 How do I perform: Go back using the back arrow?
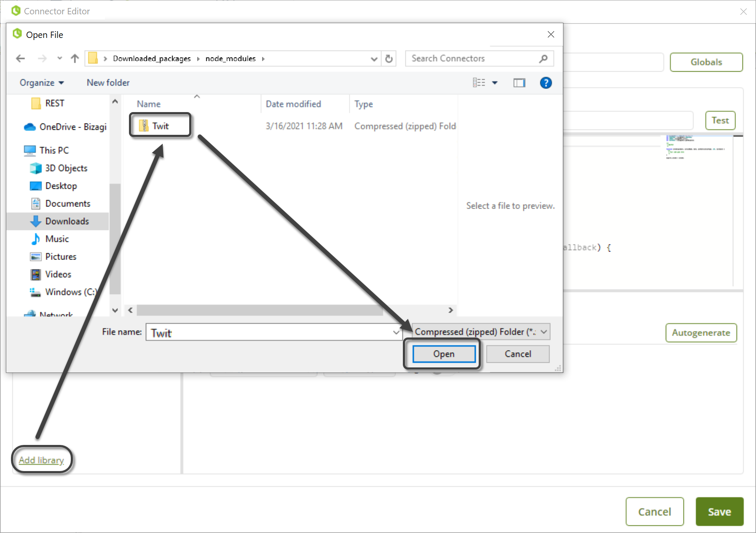click(20, 59)
